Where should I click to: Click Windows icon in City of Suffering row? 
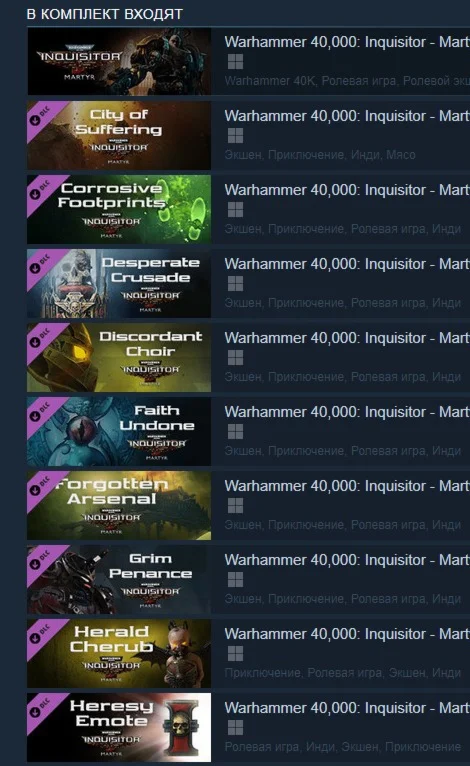coord(235,136)
